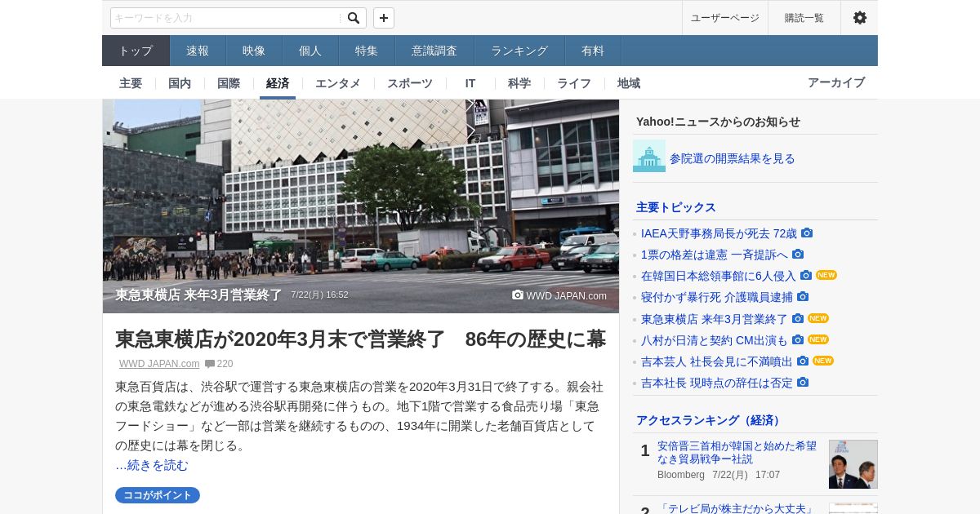
Task: Switch to the 速報 tab
Action: (198, 51)
